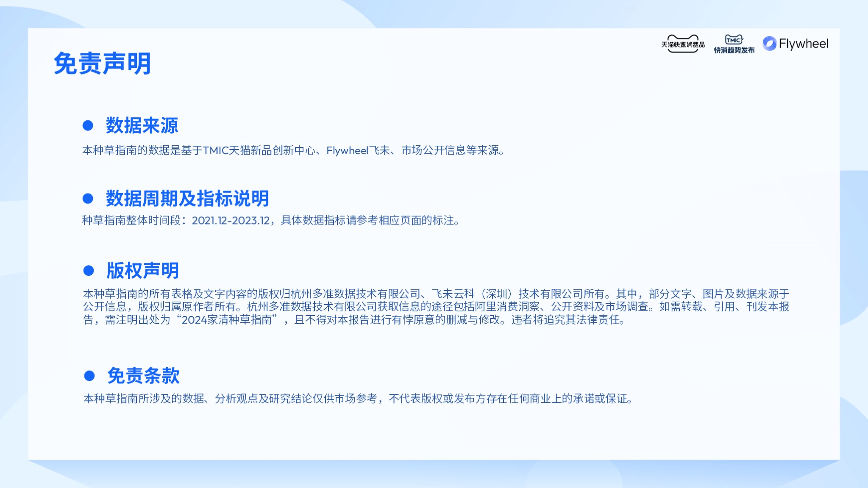
Task: Click the 天猫快速消费品 logo
Action: [x=683, y=44]
